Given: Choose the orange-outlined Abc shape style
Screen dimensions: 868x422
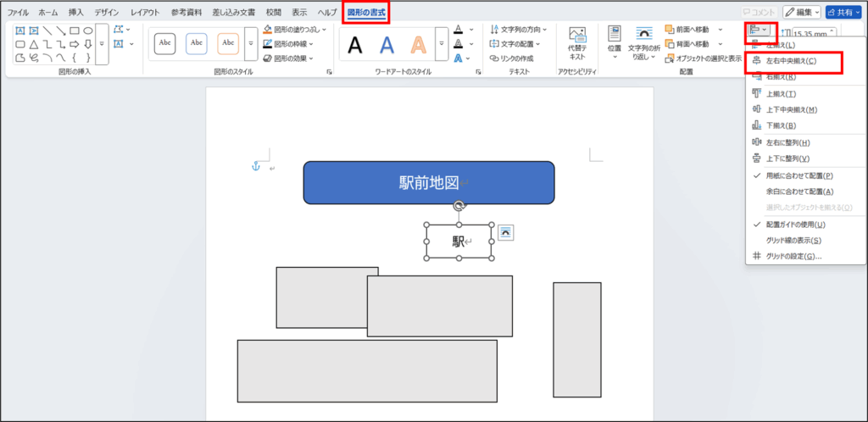Looking at the screenshot, I should 228,42.
